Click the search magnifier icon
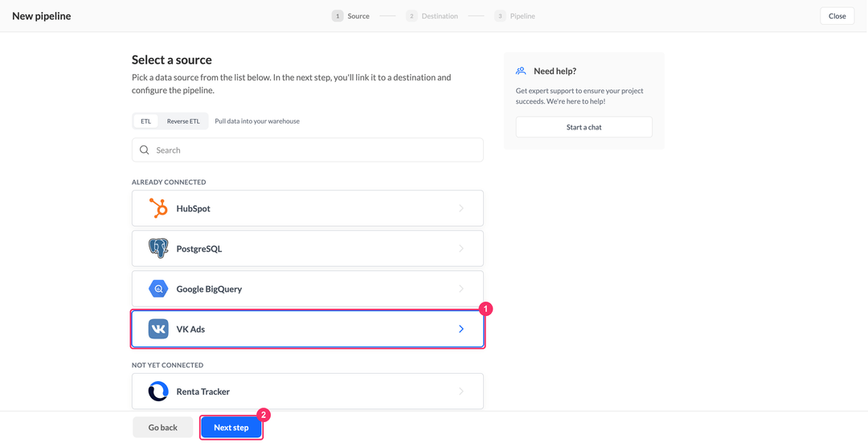This screenshot has height=443, width=868. coord(145,150)
